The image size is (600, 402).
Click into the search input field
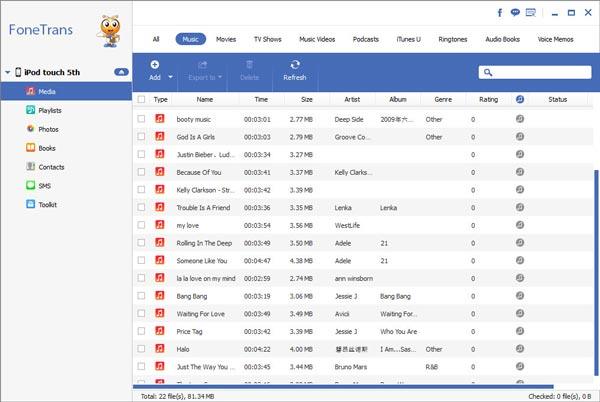click(x=535, y=72)
